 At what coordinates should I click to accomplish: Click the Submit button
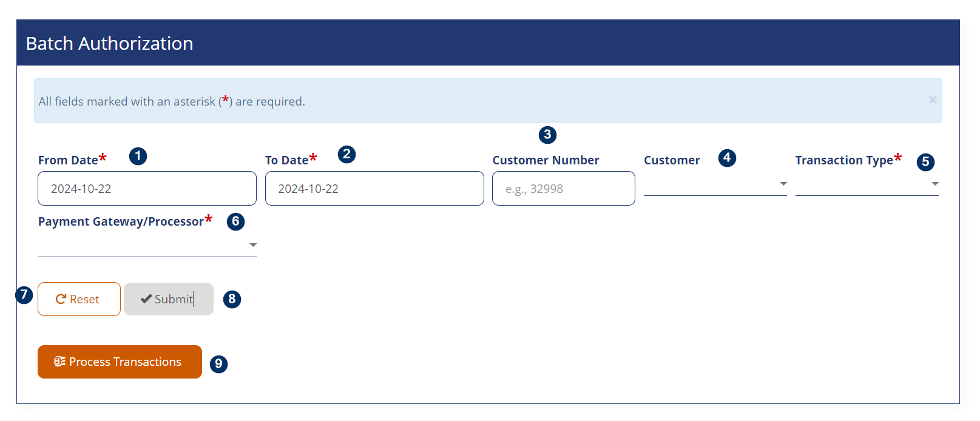(x=169, y=299)
